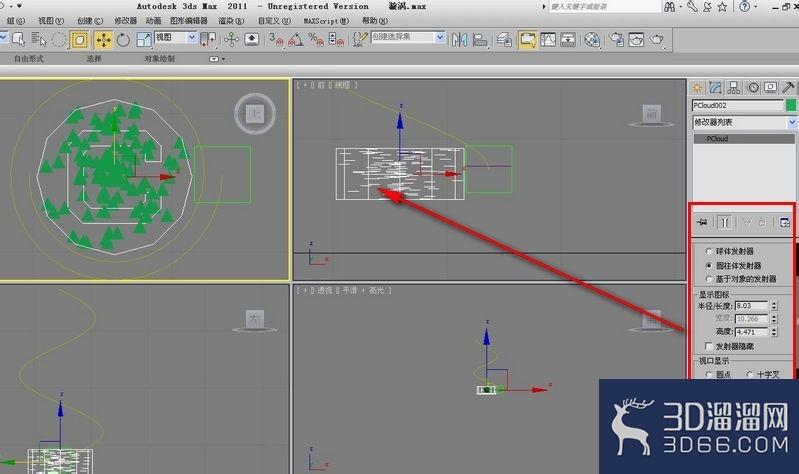Click the Pin Stack icon
Viewport: 799px width, 474px height.
(702, 222)
